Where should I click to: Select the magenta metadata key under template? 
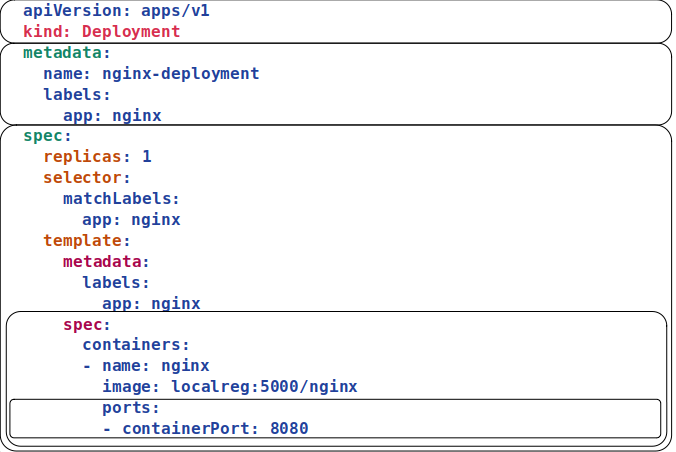click(102, 262)
